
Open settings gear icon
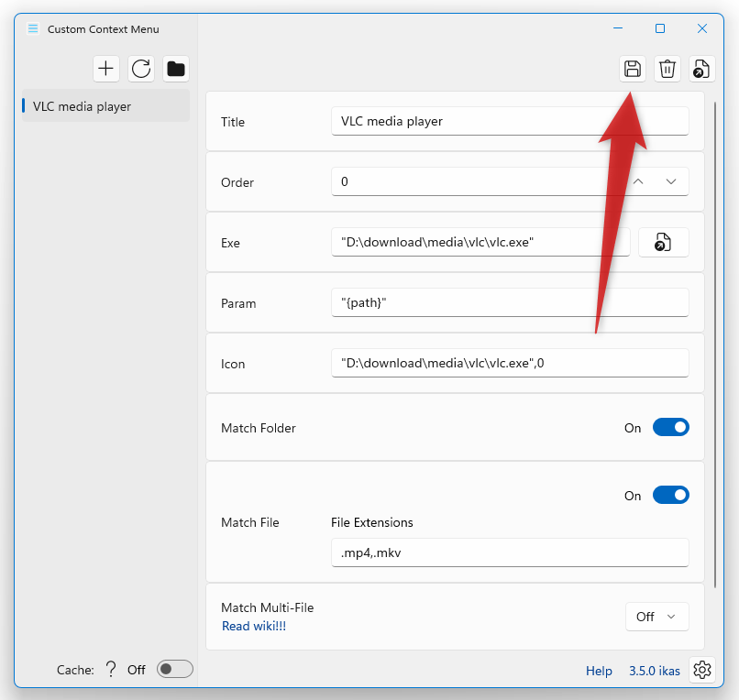702,670
